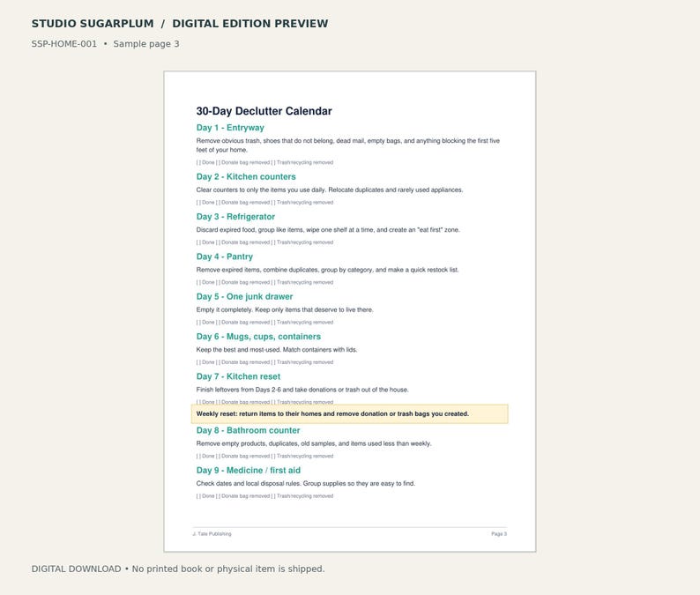Click the checklist line under Day 8 Bathroom counter
Viewport: 700px width, 595px height.
pyautogui.click(x=264, y=457)
